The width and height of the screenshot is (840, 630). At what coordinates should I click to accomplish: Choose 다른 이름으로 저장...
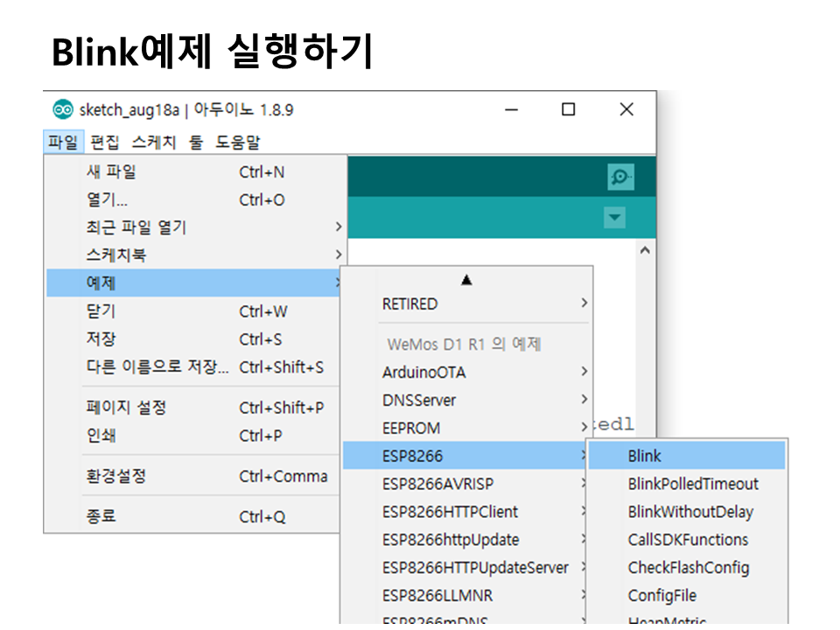[193, 367]
